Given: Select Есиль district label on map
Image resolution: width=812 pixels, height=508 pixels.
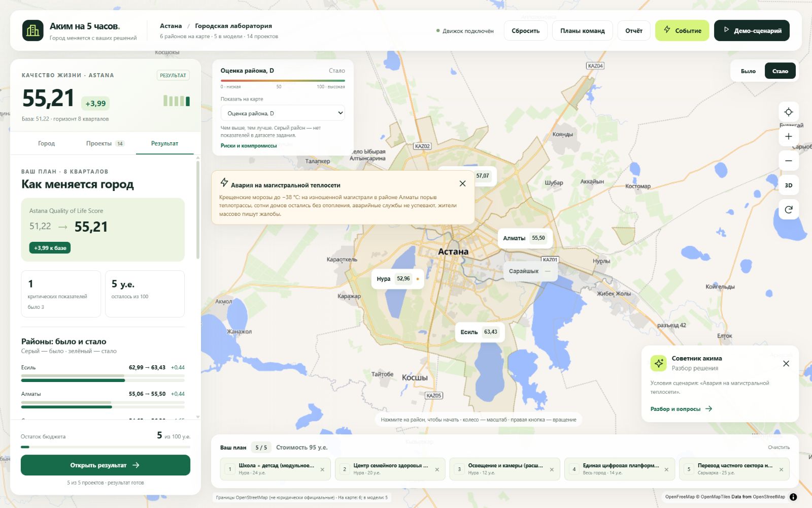Looking at the screenshot, I should (x=480, y=332).
